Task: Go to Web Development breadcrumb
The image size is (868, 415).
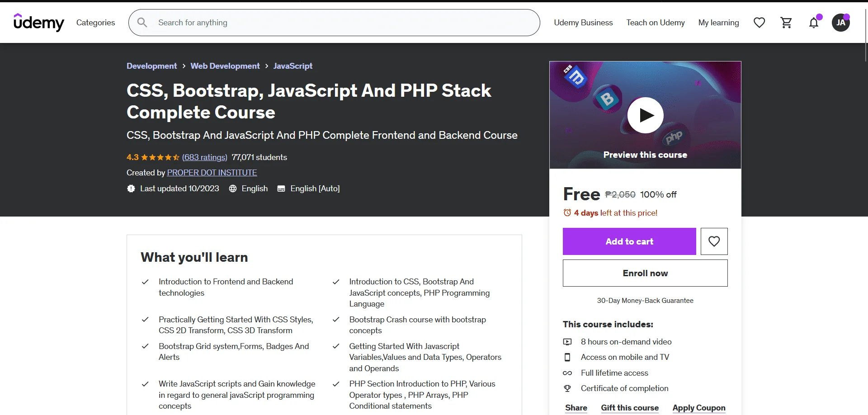Action: pyautogui.click(x=225, y=66)
